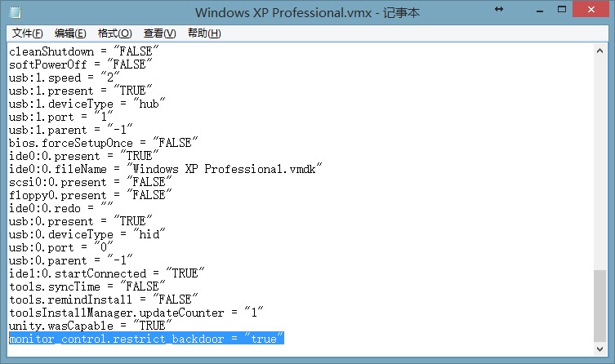
Task: Open the 格式(O) menu
Action: [x=114, y=33]
